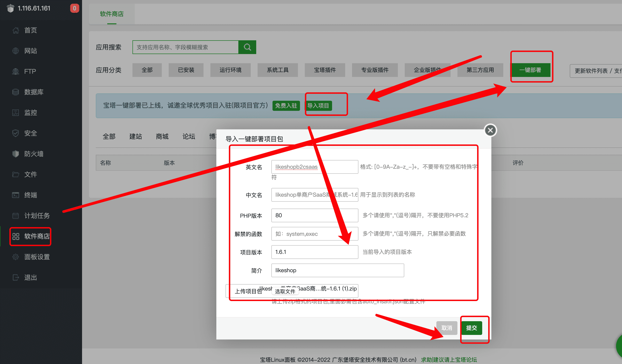
Task: Select the 全部 application category
Action: 147,70
